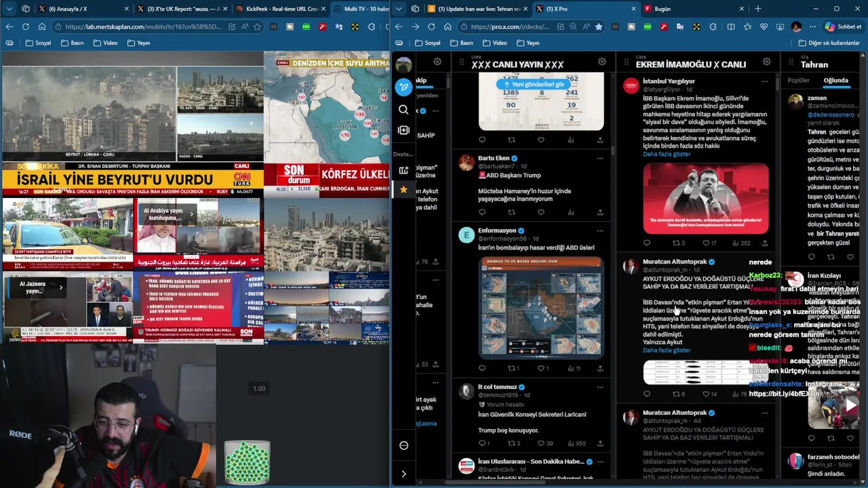
Task: Select the Beyrut Lübnan live stream tile
Action: point(88,113)
